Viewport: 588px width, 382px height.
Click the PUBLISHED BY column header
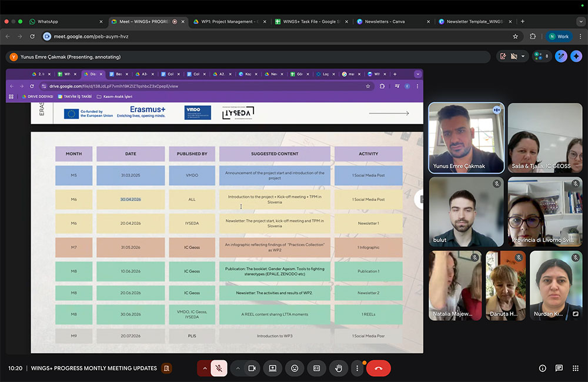click(x=192, y=154)
